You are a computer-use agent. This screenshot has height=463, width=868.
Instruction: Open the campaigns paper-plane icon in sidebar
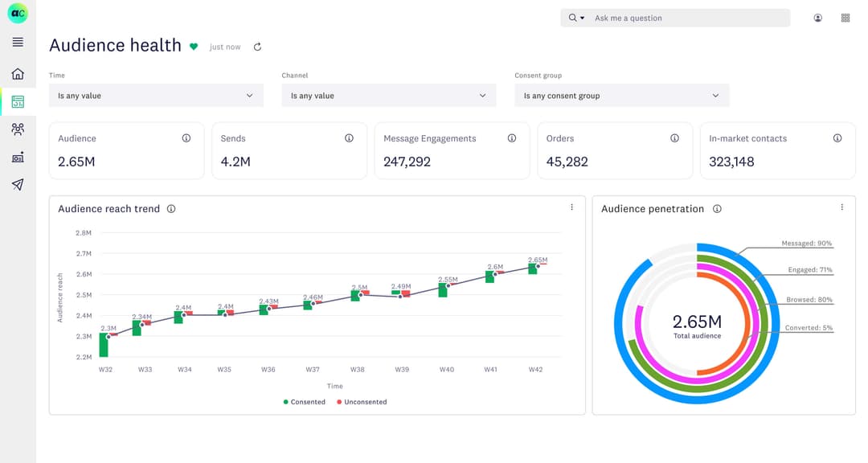(17, 186)
